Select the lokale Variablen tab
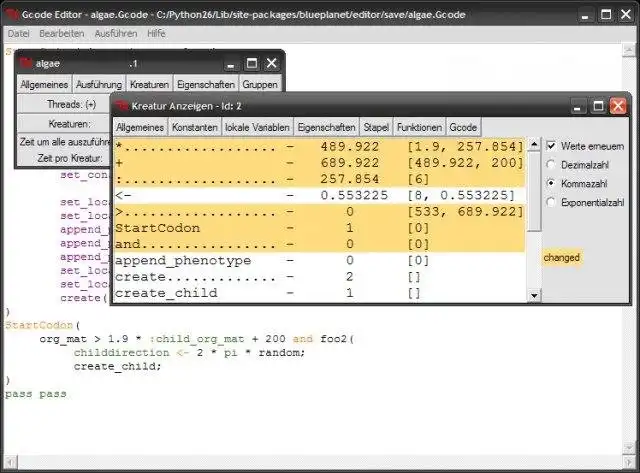This screenshot has height=473, width=640. click(257, 127)
